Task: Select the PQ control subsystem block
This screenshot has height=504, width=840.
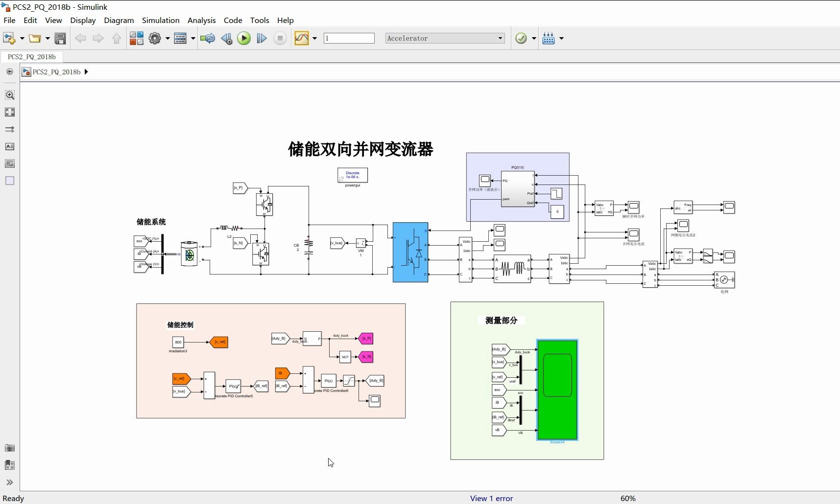Action: pos(518,189)
